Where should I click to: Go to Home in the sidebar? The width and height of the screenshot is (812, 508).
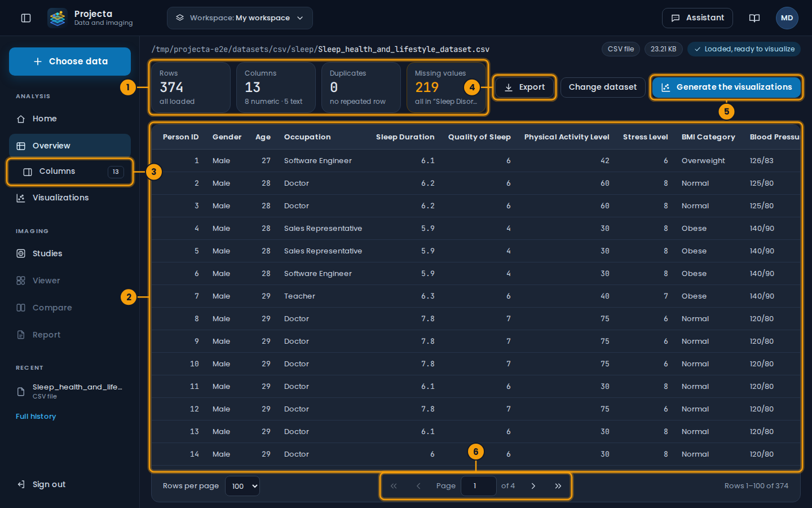pyautogui.click(x=70, y=119)
